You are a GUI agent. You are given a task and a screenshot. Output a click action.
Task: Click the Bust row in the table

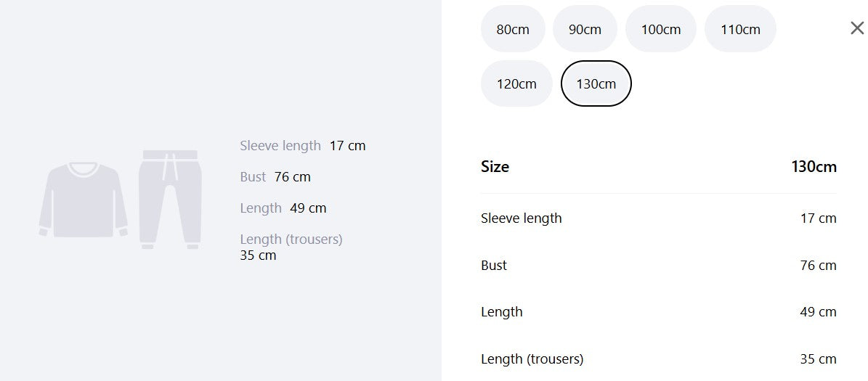(x=659, y=266)
